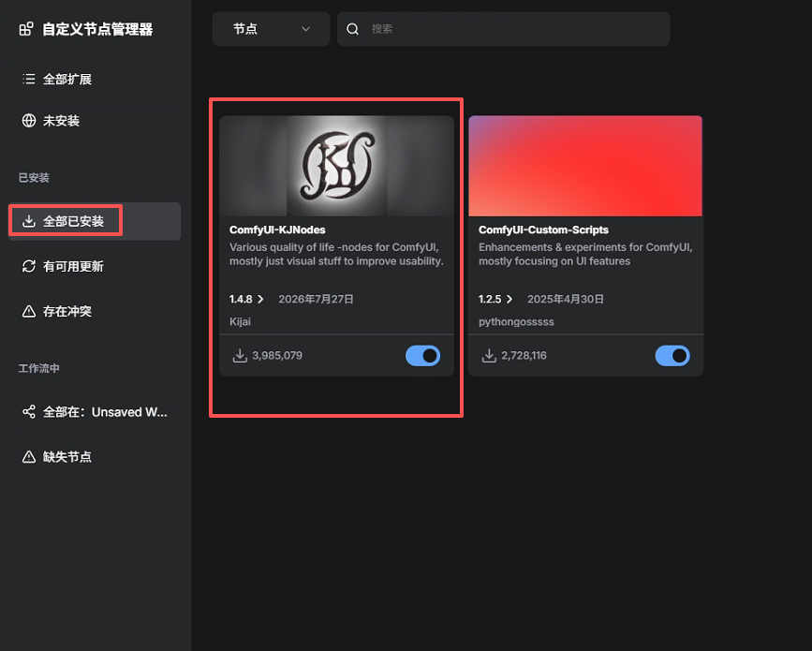Click author name pythongosssss
This screenshot has width=812, height=651.
coord(516,321)
